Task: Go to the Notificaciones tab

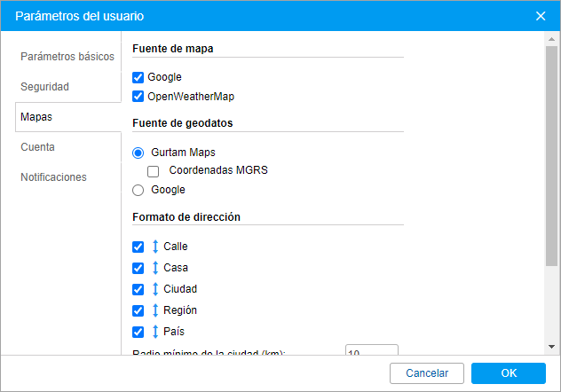Action: tap(54, 177)
